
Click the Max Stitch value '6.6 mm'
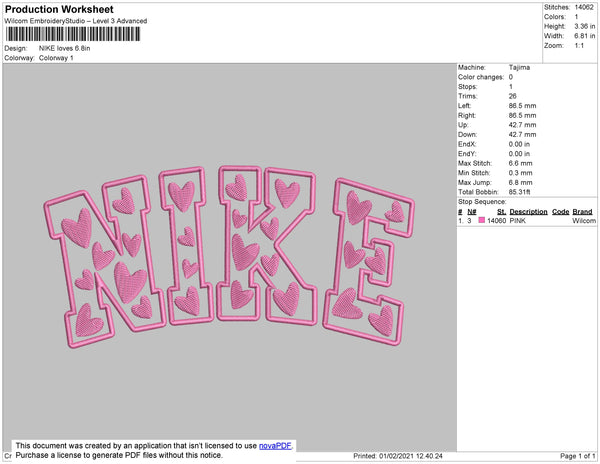pyautogui.click(x=520, y=163)
